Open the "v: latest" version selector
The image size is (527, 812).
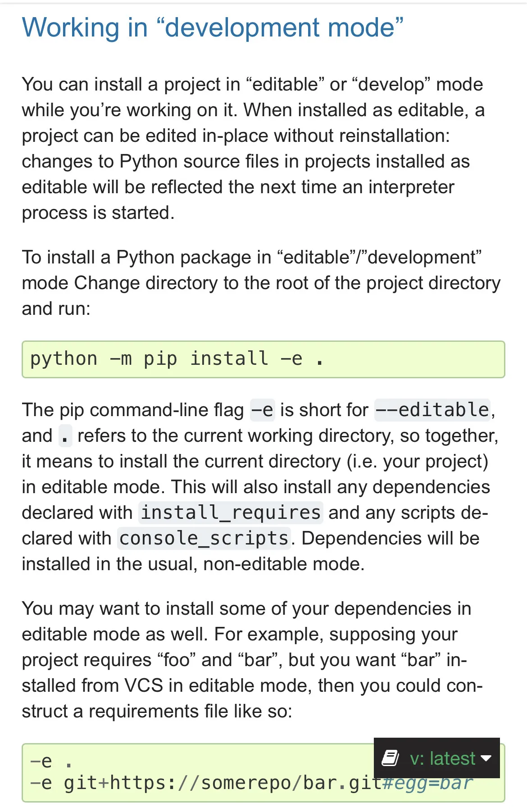(x=442, y=758)
